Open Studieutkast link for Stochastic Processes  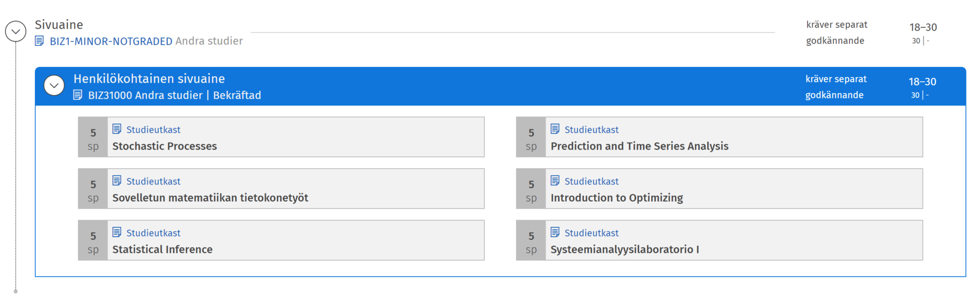[x=153, y=130]
